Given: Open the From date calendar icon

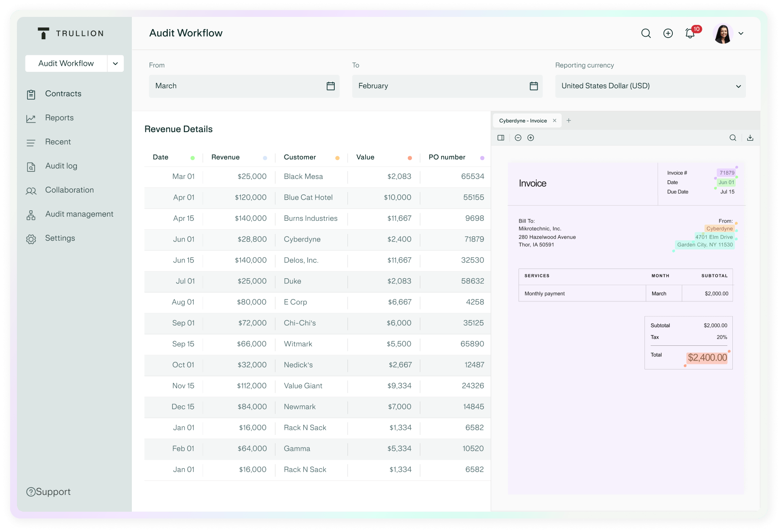Looking at the screenshot, I should coord(330,86).
